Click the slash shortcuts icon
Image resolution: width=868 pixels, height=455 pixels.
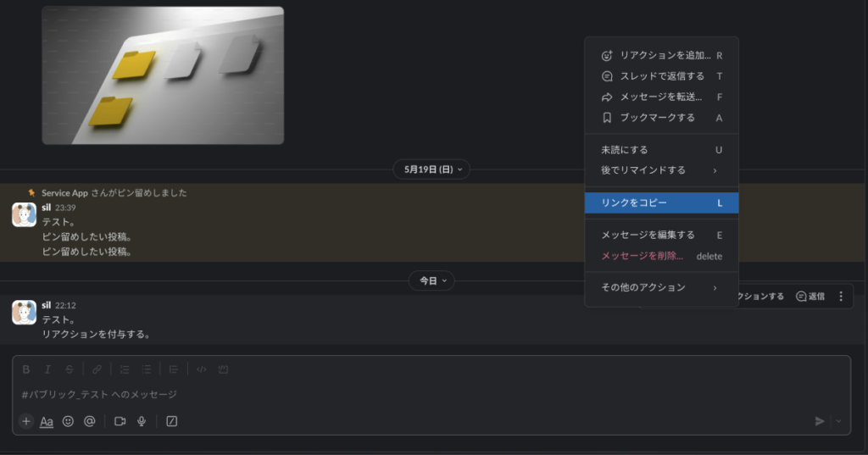coord(172,421)
